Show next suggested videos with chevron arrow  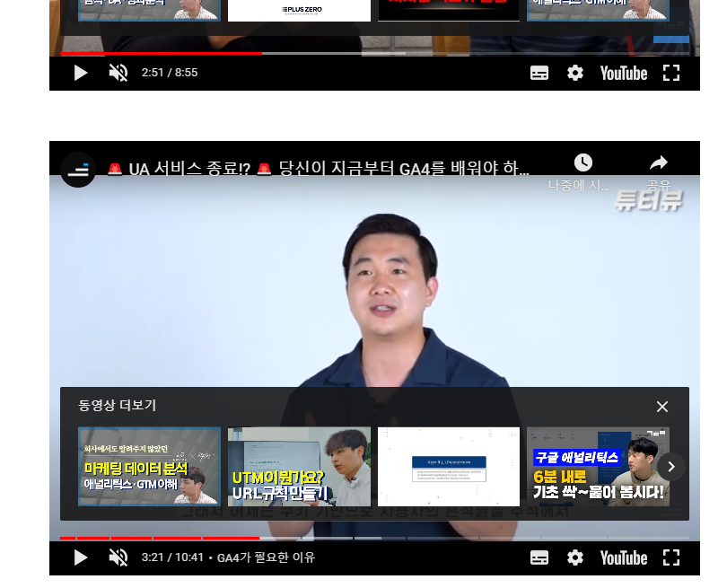(670, 467)
